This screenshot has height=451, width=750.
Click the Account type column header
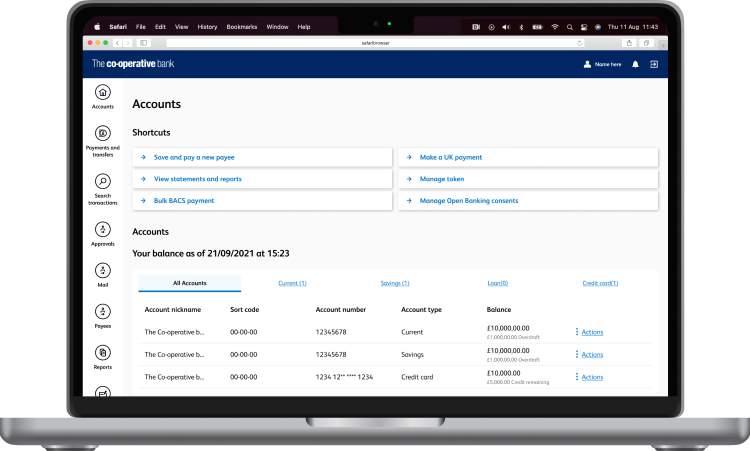click(x=421, y=309)
